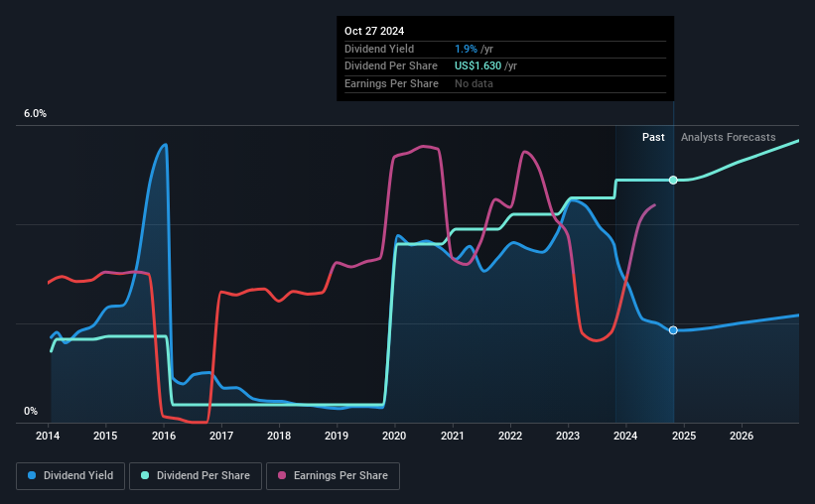Click the Earnings Per Share row label in tooltip
The width and height of the screenshot is (815, 504).
point(391,83)
